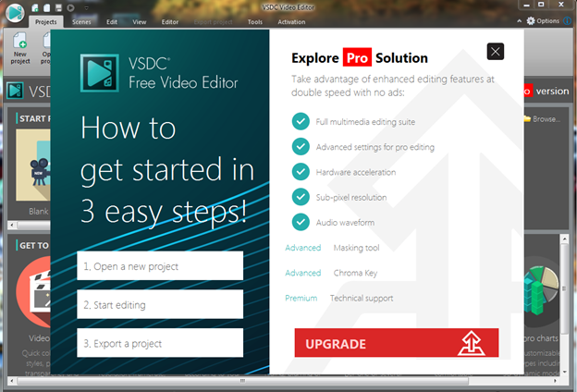Open the Options gear settings
Image resolution: width=577 pixels, height=392 pixels.
pyautogui.click(x=543, y=21)
